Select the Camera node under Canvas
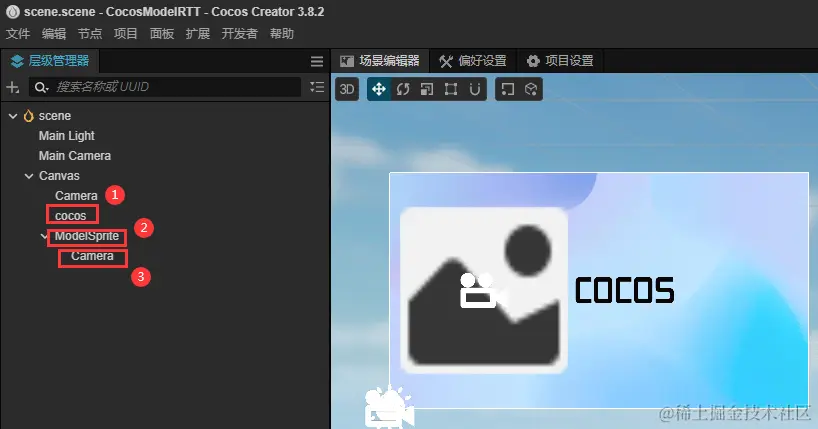 pos(76,196)
